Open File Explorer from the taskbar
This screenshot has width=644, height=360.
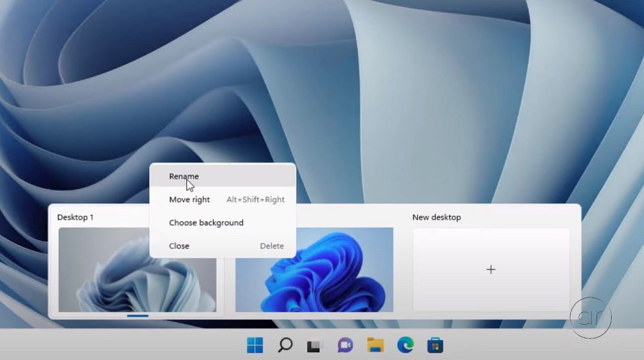pos(375,345)
